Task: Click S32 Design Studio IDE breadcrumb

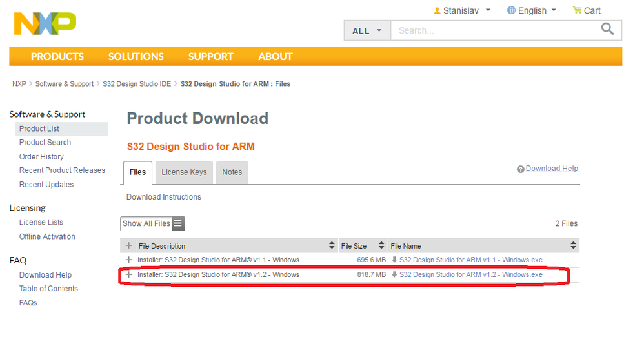Action: click(x=137, y=83)
